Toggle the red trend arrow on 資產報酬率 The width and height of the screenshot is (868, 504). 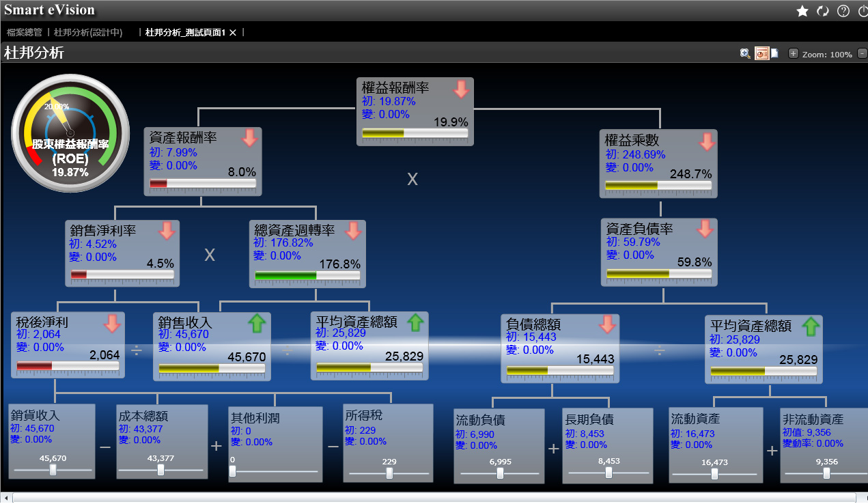point(249,138)
